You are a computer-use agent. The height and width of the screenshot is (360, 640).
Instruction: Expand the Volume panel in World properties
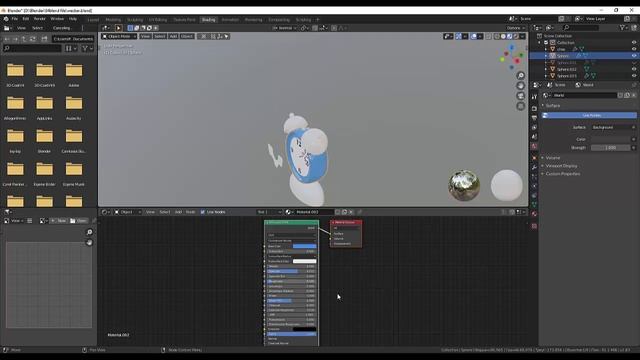pos(553,158)
